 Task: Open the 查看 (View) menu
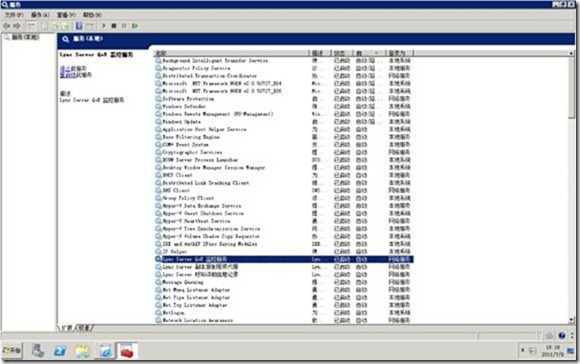pyautogui.click(x=66, y=15)
